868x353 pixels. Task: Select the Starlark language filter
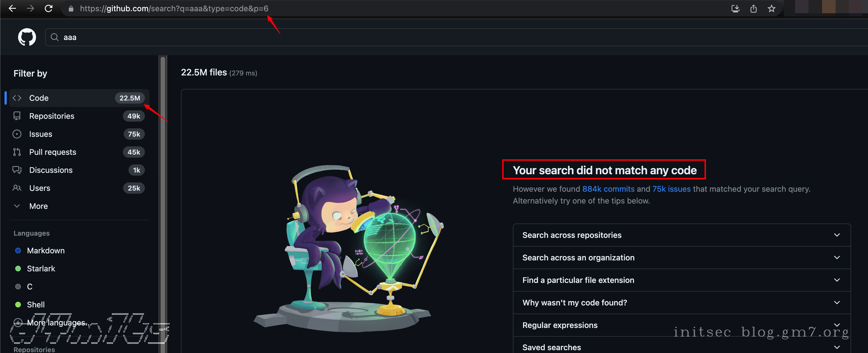(x=41, y=268)
